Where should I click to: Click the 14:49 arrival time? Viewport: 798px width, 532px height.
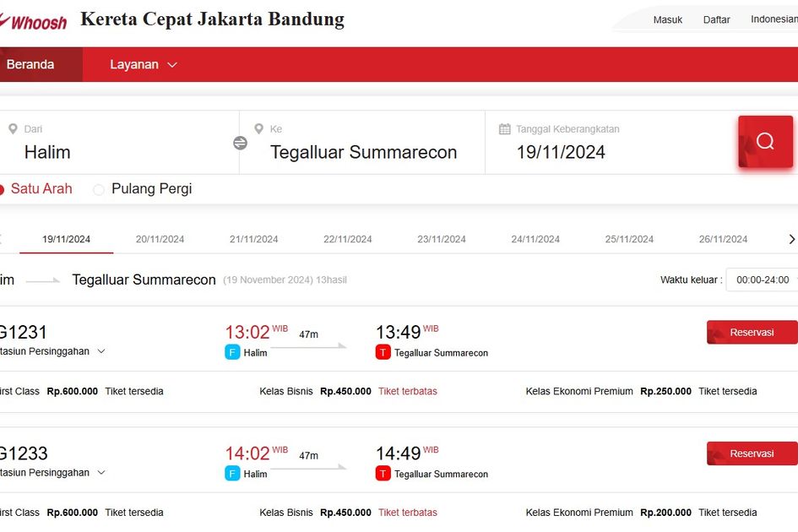pyautogui.click(x=398, y=453)
